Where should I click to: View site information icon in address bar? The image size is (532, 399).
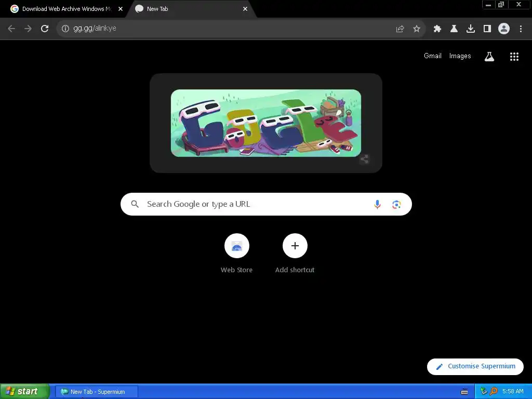point(65,29)
